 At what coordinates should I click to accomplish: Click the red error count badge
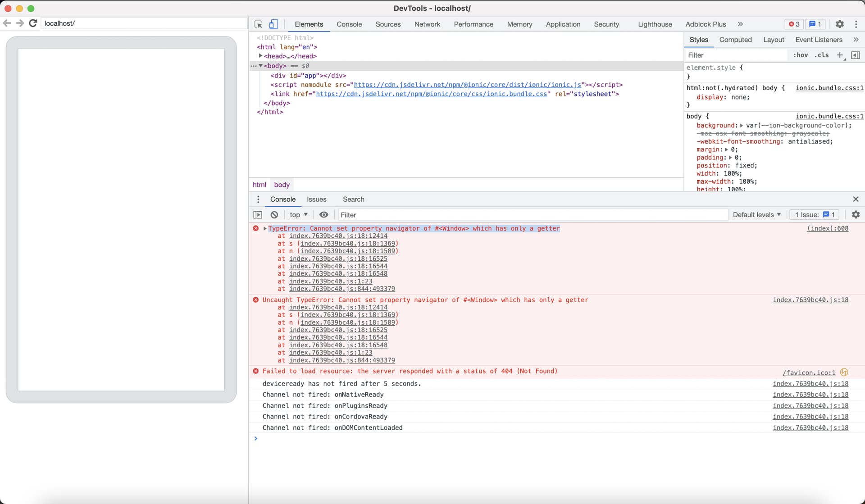point(794,24)
